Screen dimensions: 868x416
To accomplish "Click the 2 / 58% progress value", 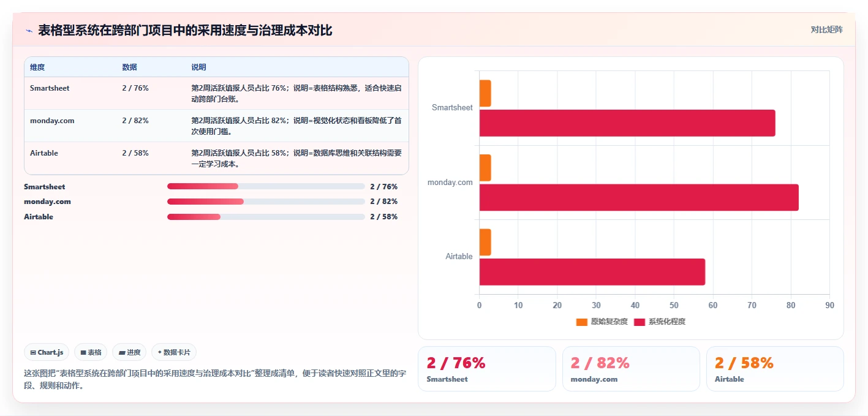I will coord(384,217).
